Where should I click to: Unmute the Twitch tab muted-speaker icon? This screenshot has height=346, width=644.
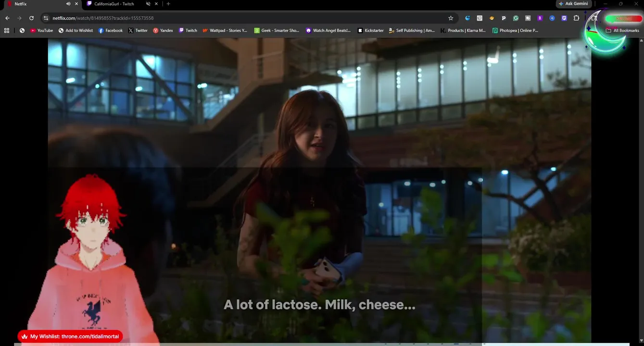[x=148, y=4]
